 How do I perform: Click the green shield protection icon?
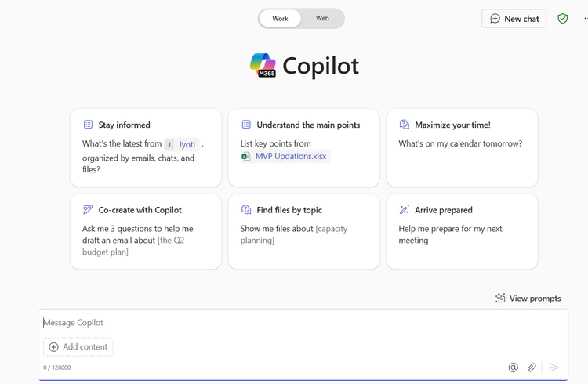(x=562, y=19)
